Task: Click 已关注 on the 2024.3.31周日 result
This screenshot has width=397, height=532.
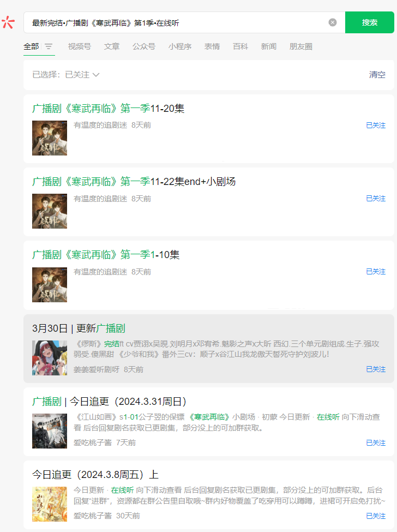Action: 376,443
